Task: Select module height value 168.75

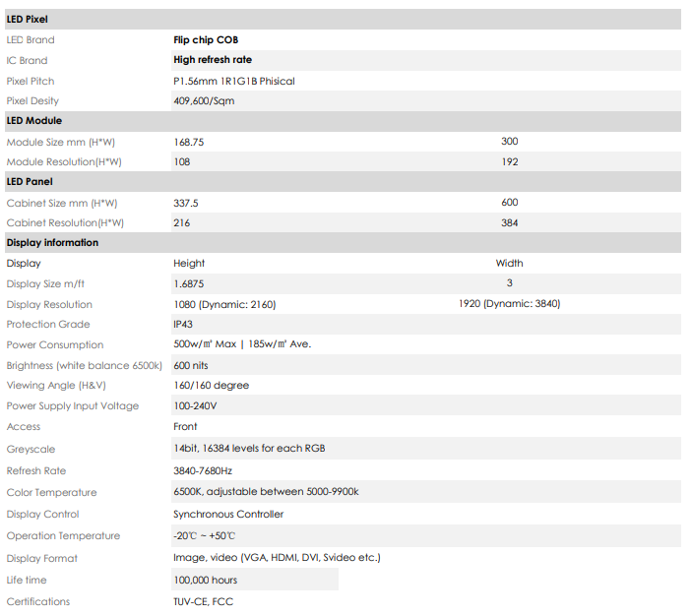Action: click(189, 142)
